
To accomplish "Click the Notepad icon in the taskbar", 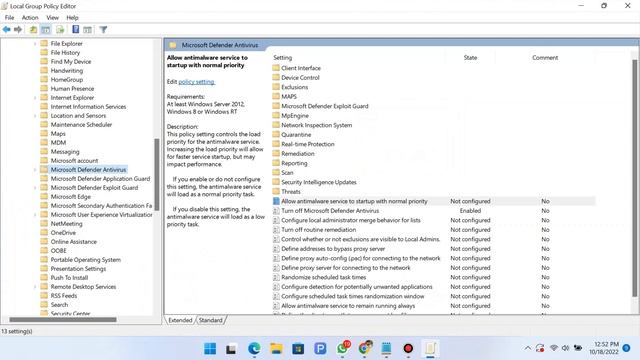I will point(386,349).
